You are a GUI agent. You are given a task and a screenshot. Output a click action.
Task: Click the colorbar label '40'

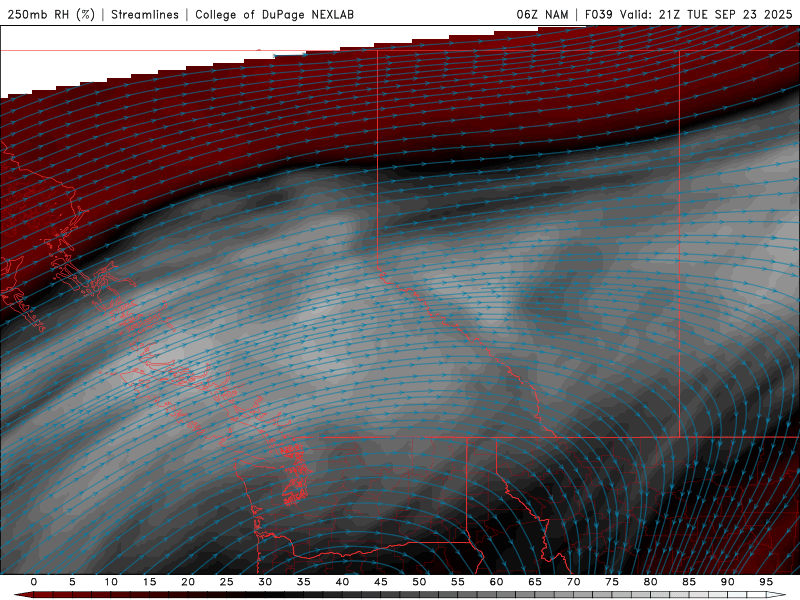coord(342,582)
